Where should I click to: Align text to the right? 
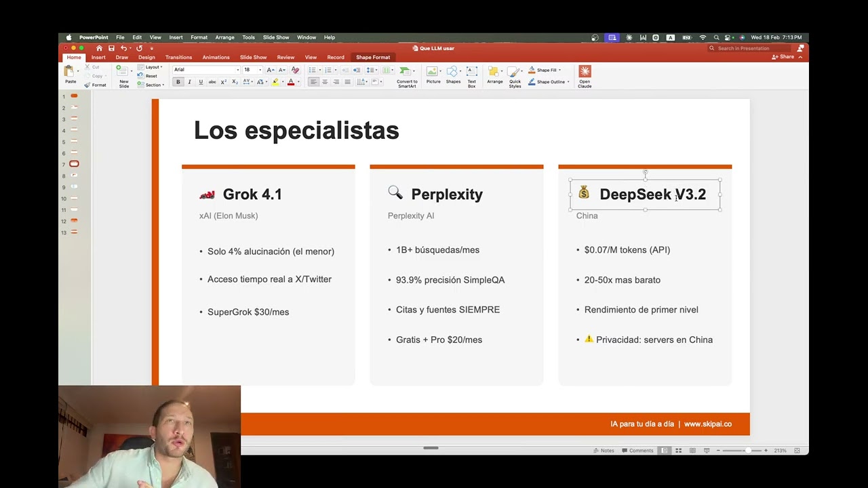coord(336,81)
